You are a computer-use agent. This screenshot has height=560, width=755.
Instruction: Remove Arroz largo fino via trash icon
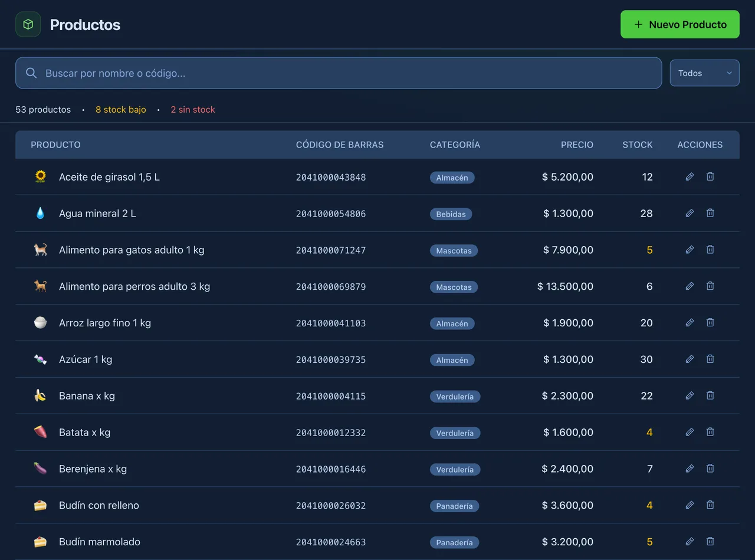(710, 323)
